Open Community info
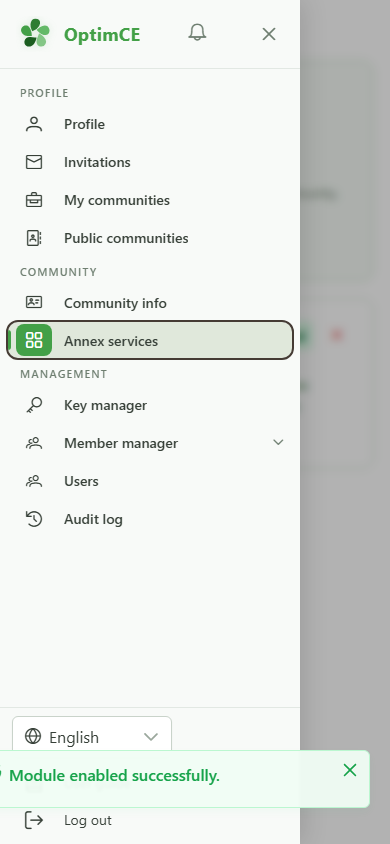 pyautogui.click(x=150, y=303)
